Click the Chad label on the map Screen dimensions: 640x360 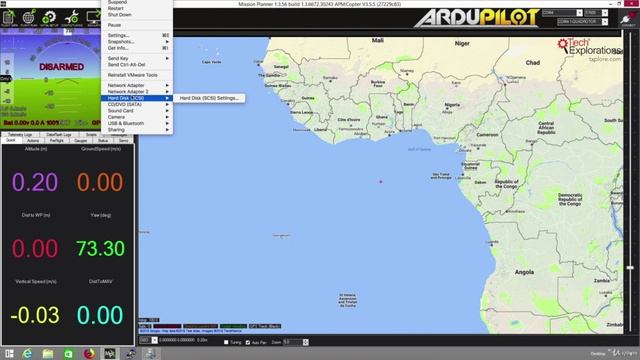pyautogui.click(x=533, y=62)
